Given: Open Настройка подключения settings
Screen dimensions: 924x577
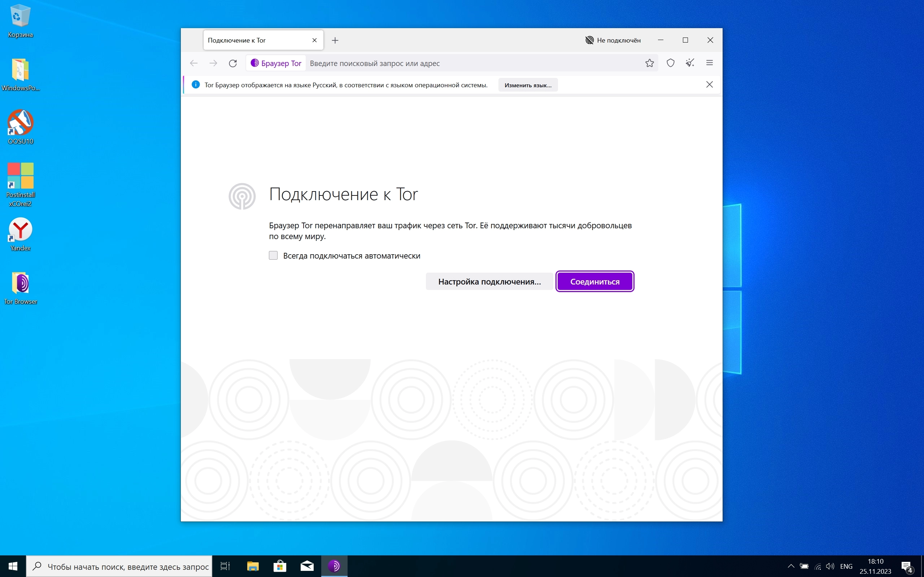Looking at the screenshot, I should click(489, 282).
